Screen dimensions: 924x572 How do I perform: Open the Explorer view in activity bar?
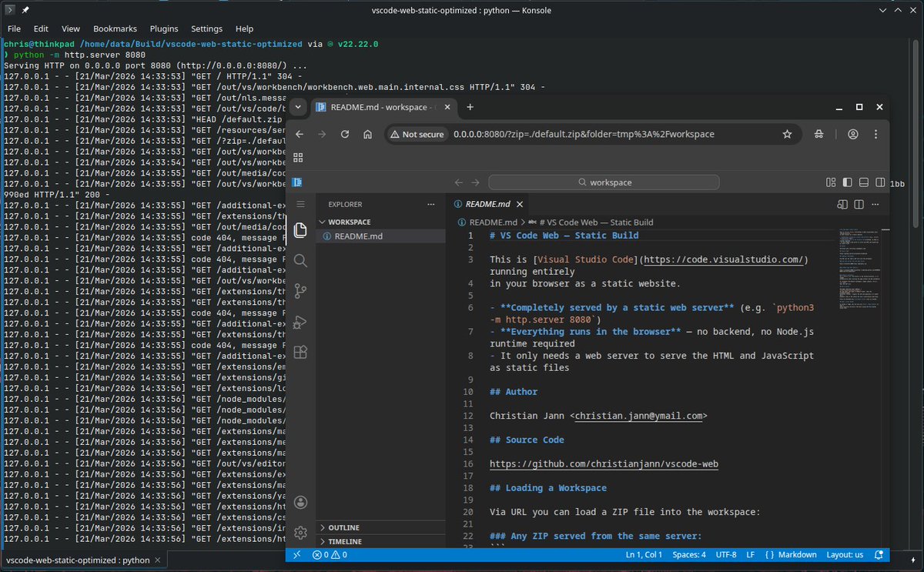[x=300, y=229]
